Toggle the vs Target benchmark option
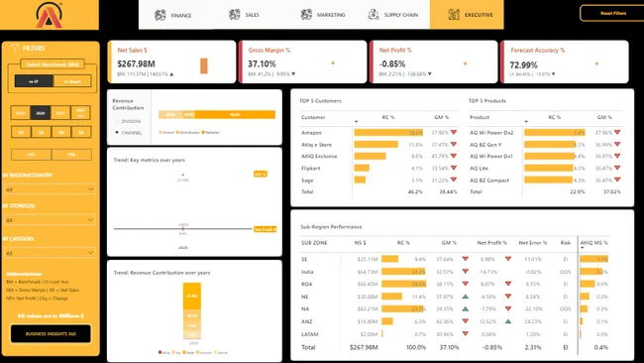The height and width of the screenshot is (363, 644). (72, 81)
